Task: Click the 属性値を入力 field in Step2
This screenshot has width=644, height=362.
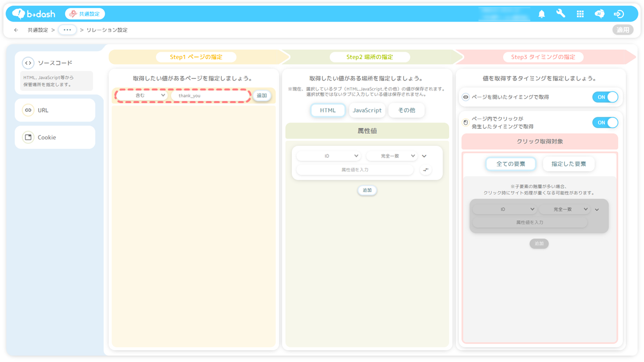Action: (355, 170)
